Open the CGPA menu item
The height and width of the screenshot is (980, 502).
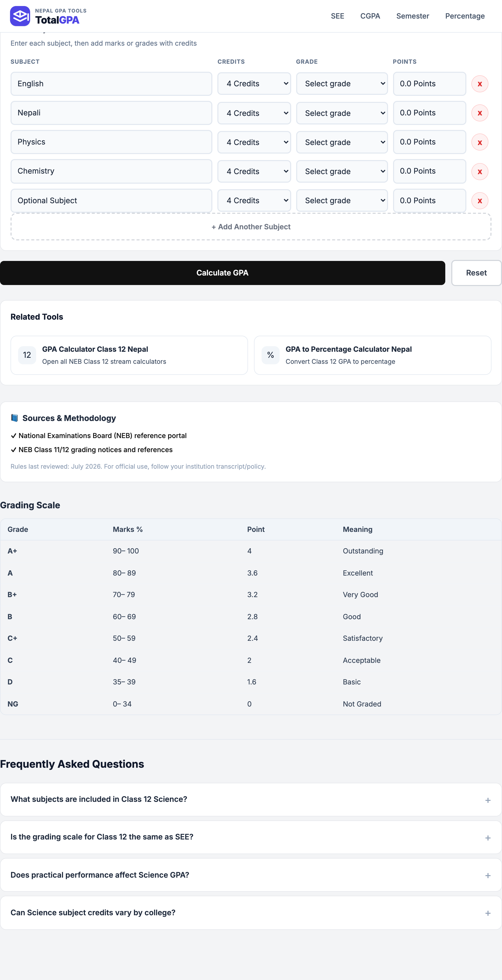pyautogui.click(x=370, y=16)
